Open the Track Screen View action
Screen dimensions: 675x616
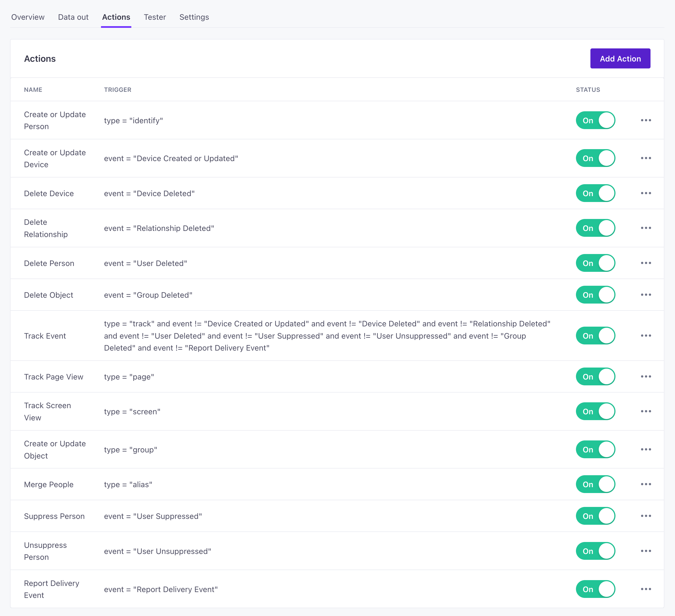pyautogui.click(x=48, y=412)
